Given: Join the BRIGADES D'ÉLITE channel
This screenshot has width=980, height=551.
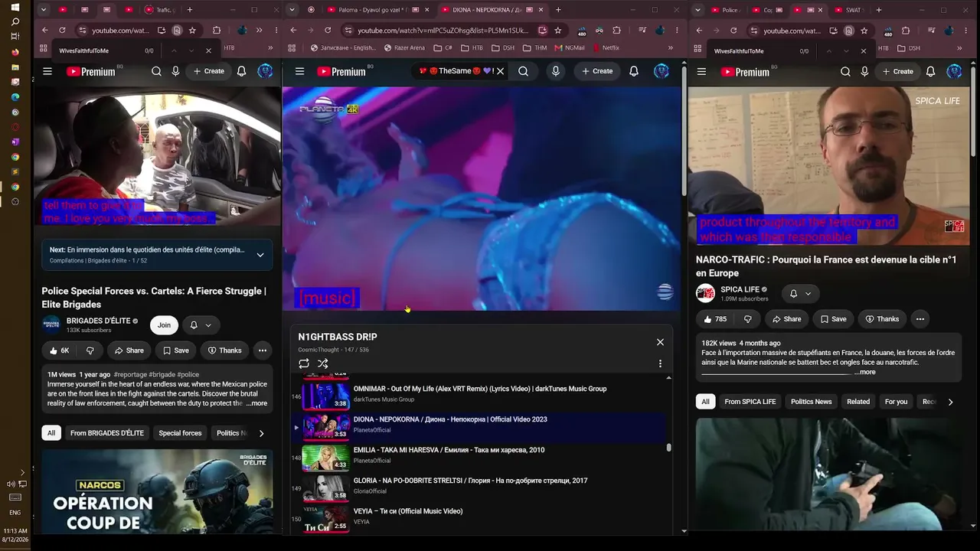Looking at the screenshot, I should tap(164, 325).
